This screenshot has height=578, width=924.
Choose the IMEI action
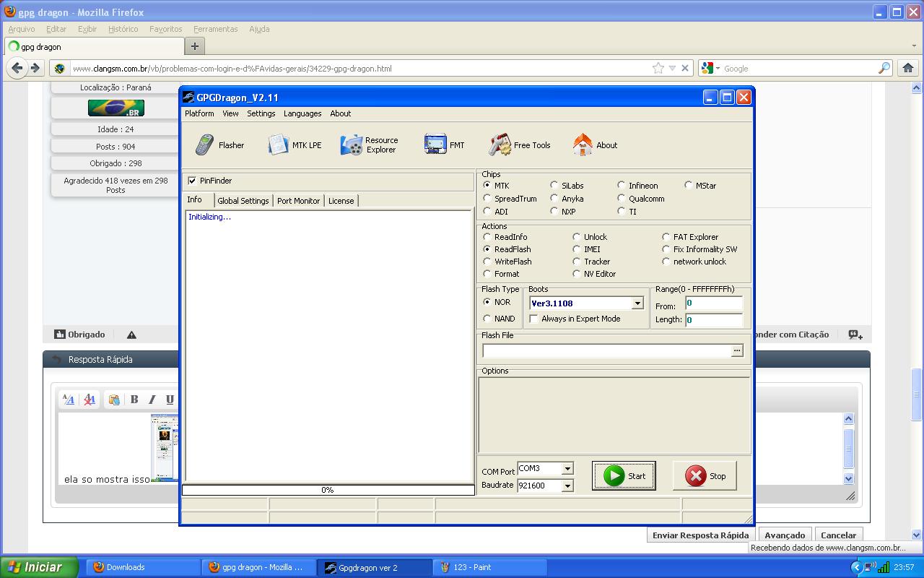point(577,249)
